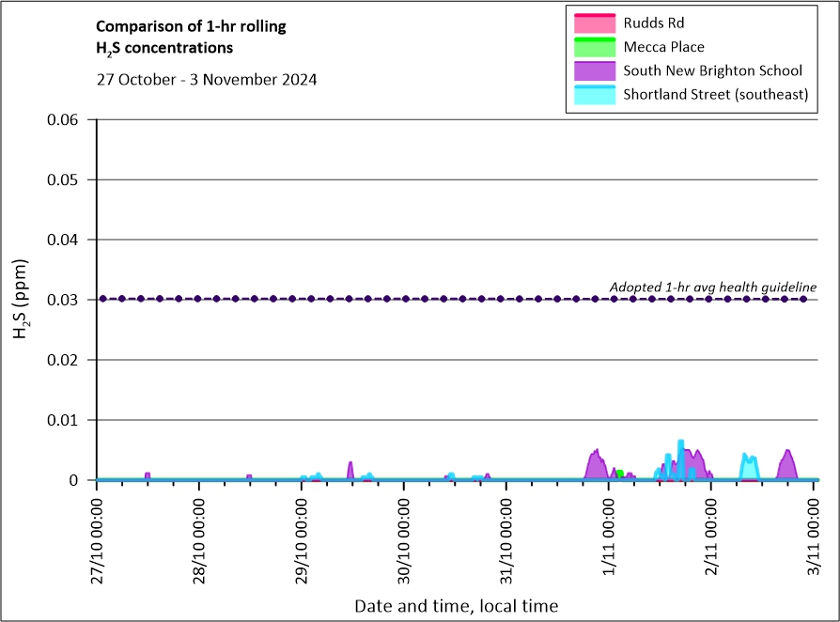Click the H2S (ppm) y-axis title
This screenshot has width=840, height=622.
pyautogui.click(x=22, y=300)
